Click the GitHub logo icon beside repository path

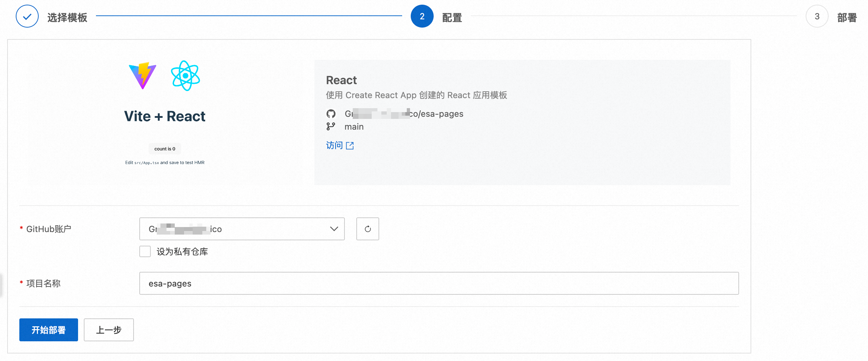coord(331,114)
